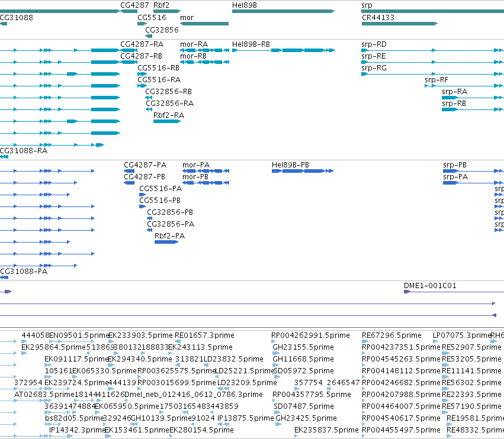
Task: Click the srp-PB protein label
Action: point(454,165)
